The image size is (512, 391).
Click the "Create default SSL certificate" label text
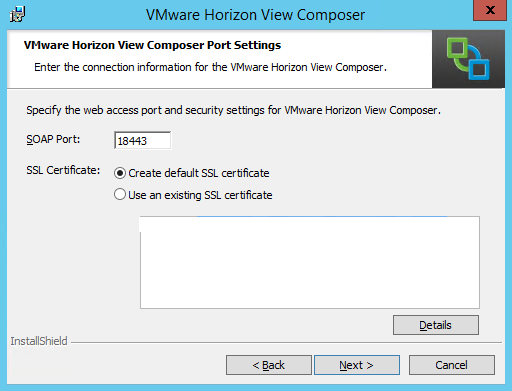tap(199, 173)
